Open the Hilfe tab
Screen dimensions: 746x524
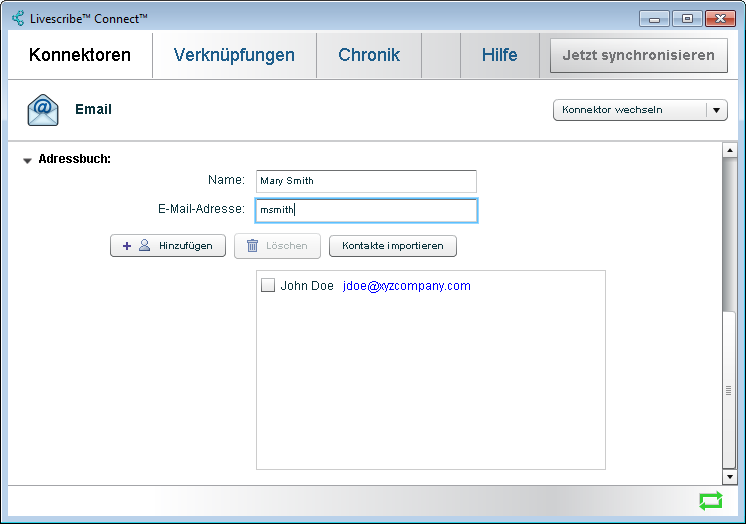[499, 55]
